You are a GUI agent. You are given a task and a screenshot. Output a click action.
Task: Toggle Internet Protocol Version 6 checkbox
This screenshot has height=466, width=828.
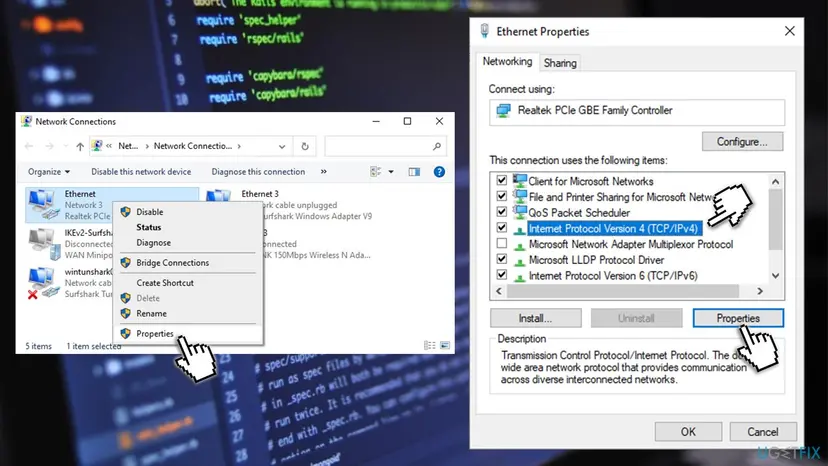(502, 275)
